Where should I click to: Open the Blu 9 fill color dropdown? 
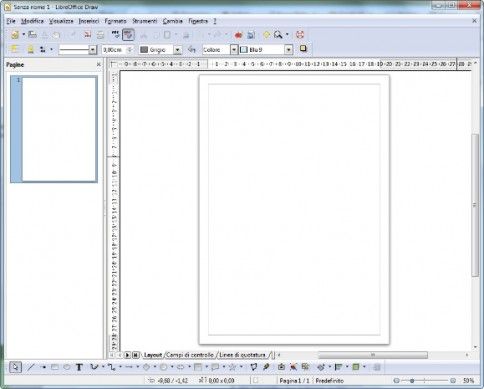point(289,50)
